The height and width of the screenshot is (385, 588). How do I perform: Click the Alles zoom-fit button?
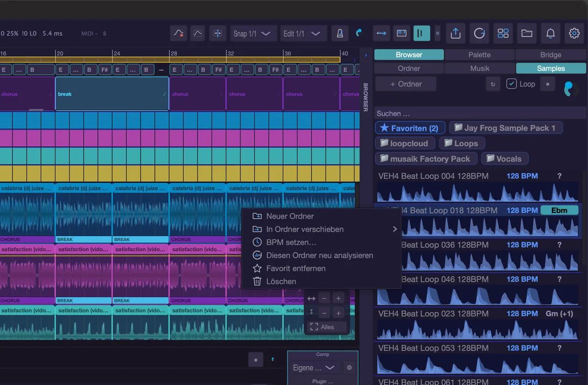coord(326,327)
